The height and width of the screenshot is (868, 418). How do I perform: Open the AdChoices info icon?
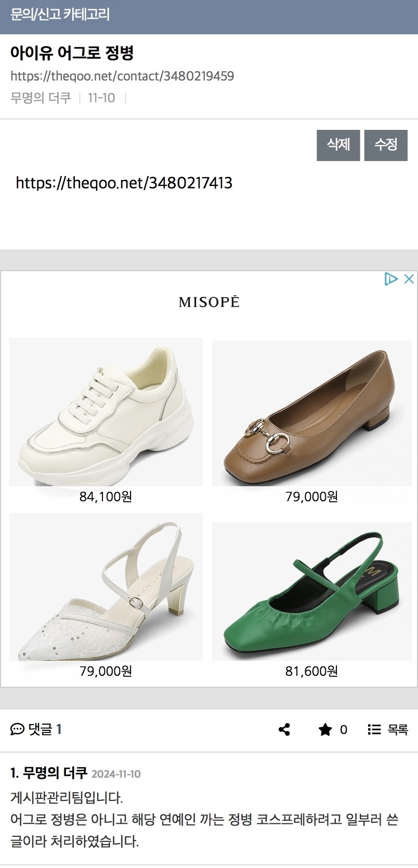coord(391,279)
